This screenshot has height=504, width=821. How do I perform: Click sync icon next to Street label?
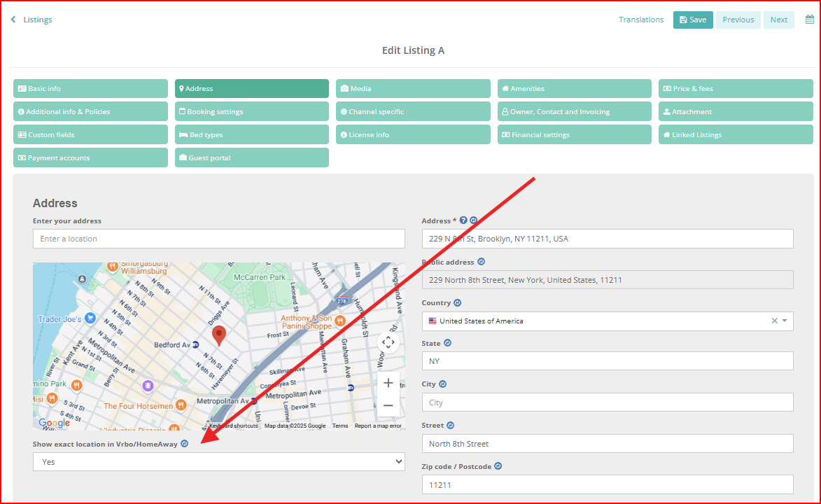450,426
